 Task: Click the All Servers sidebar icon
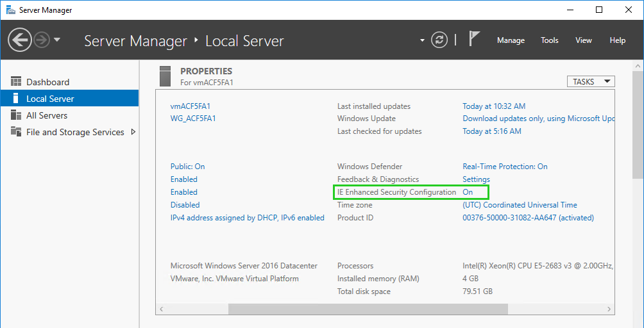click(x=16, y=115)
